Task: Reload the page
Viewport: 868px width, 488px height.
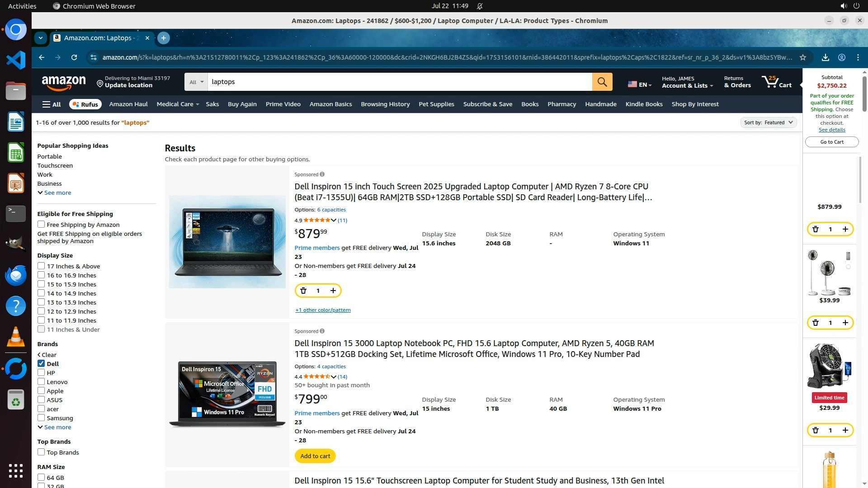Action: (74, 57)
